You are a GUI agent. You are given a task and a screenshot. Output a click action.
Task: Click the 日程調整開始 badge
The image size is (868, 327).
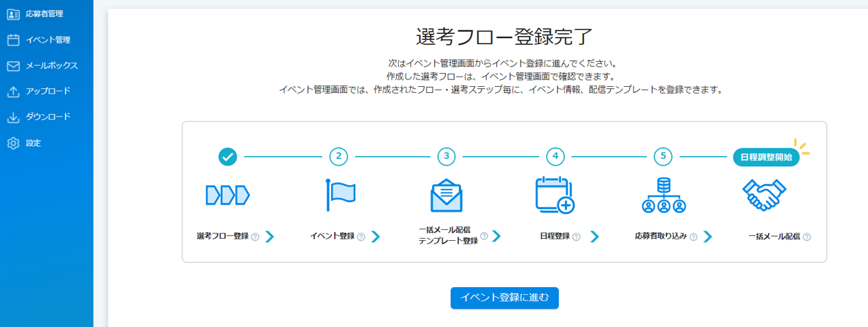click(766, 157)
